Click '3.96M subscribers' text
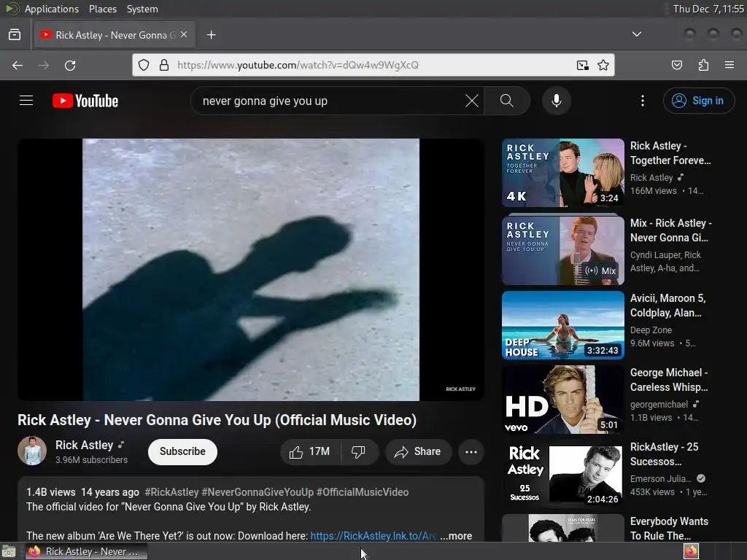Image resolution: width=747 pixels, height=560 pixels. tap(91, 460)
